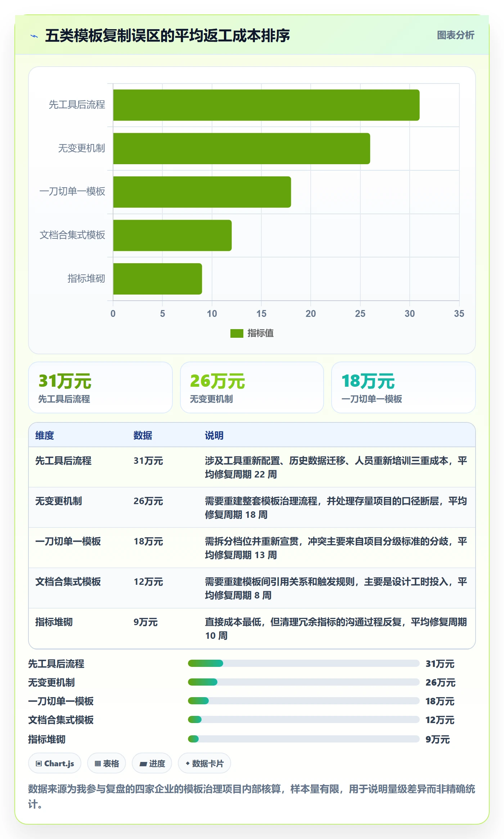Click the 指标值 legend label
Viewport: 504px width, 839px height.
pyautogui.click(x=260, y=333)
